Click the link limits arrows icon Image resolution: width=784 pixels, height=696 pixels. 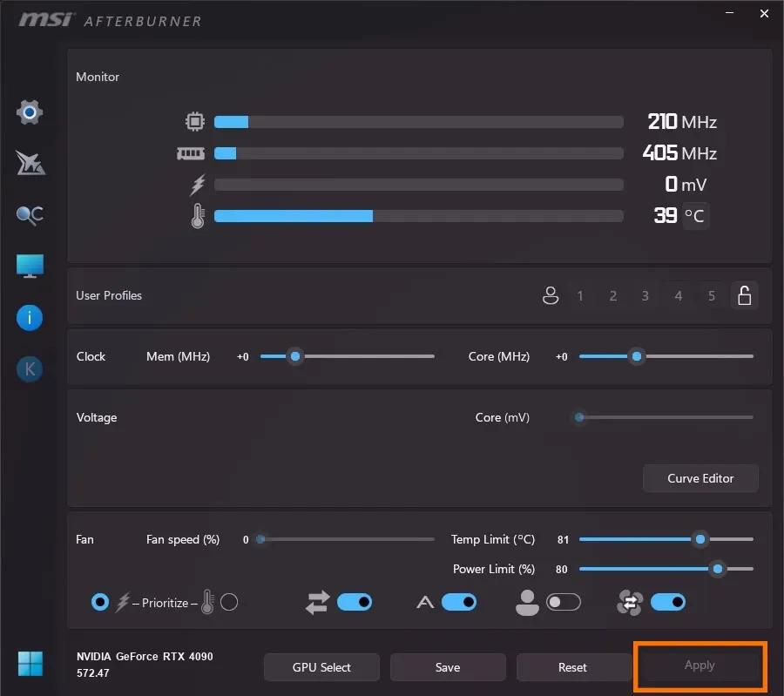point(317,602)
